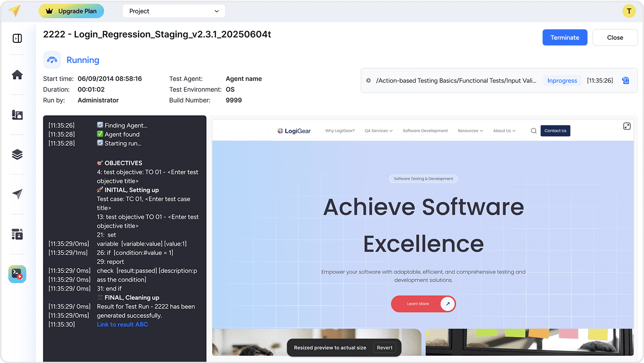The image size is (644, 363).
Task: Terminate the running test
Action: click(564, 37)
